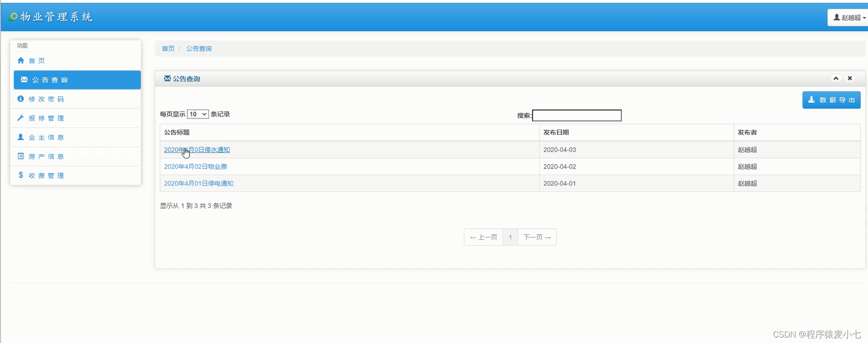Click the 数据导出 export button
This screenshot has width=868, height=343.
pyautogui.click(x=831, y=100)
